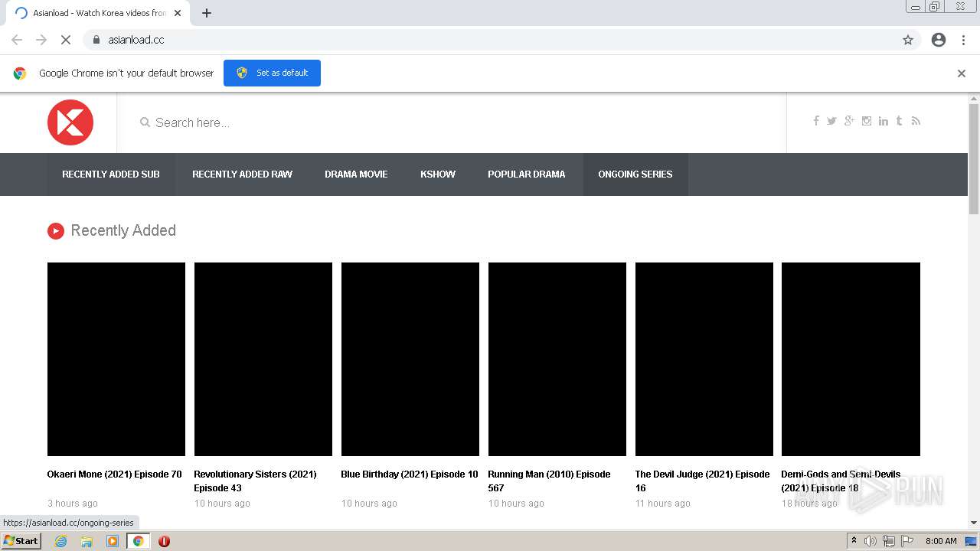
Task: Click Blue Birthday (2021) Episode 10 title
Action: coord(410,474)
